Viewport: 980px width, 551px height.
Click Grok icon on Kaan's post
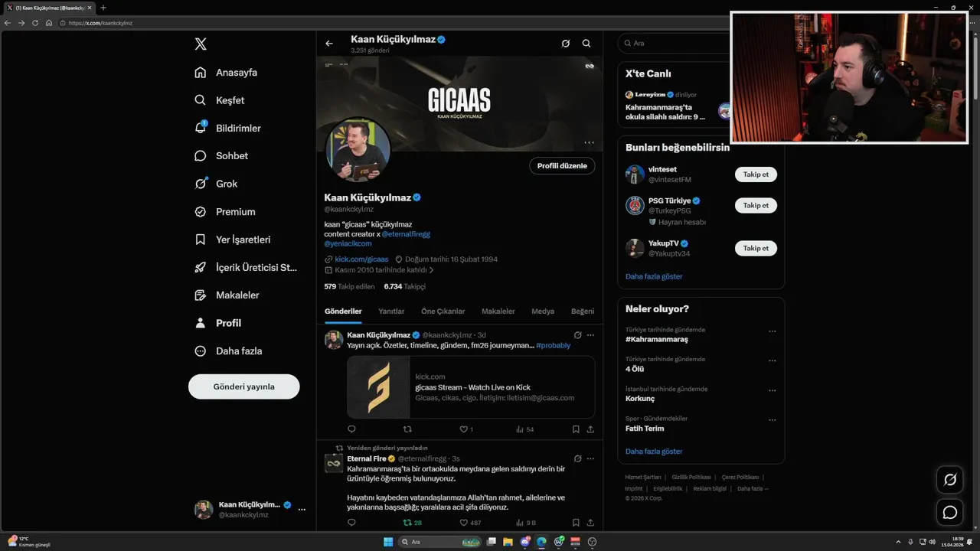(578, 335)
